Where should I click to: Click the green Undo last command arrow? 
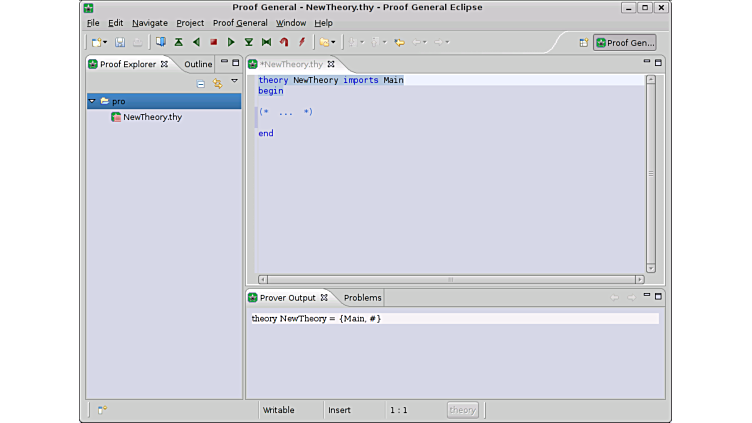click(x=196, y=42)
